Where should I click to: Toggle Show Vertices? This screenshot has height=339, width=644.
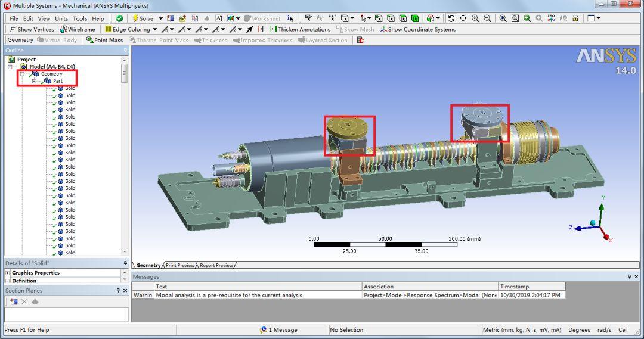coord(32,29)
